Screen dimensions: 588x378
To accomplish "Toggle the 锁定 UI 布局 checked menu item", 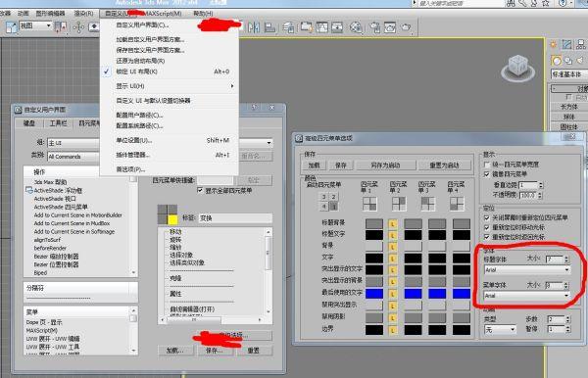I will [170, 71].
